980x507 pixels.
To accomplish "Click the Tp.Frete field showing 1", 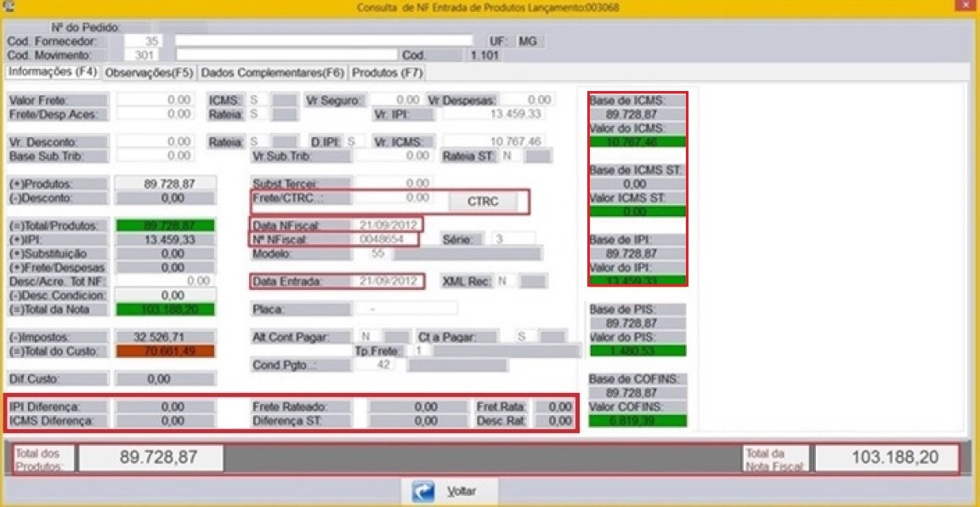I will 422,350.
